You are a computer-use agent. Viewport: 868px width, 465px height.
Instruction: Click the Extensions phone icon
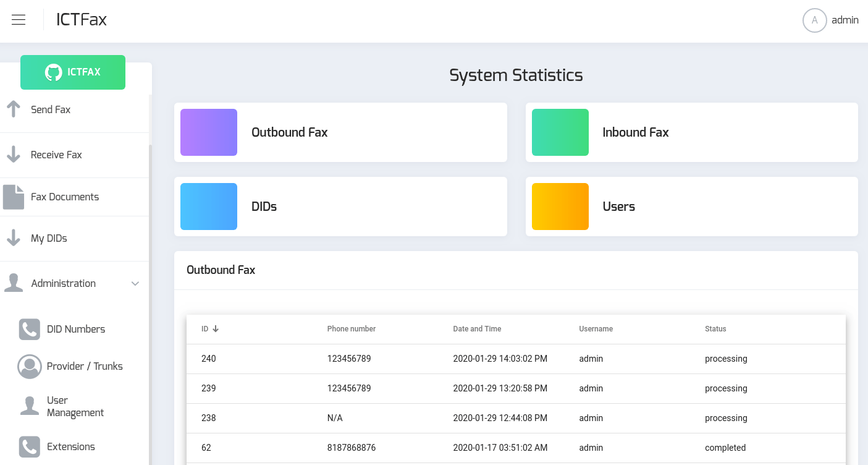(x=30, y=446)
